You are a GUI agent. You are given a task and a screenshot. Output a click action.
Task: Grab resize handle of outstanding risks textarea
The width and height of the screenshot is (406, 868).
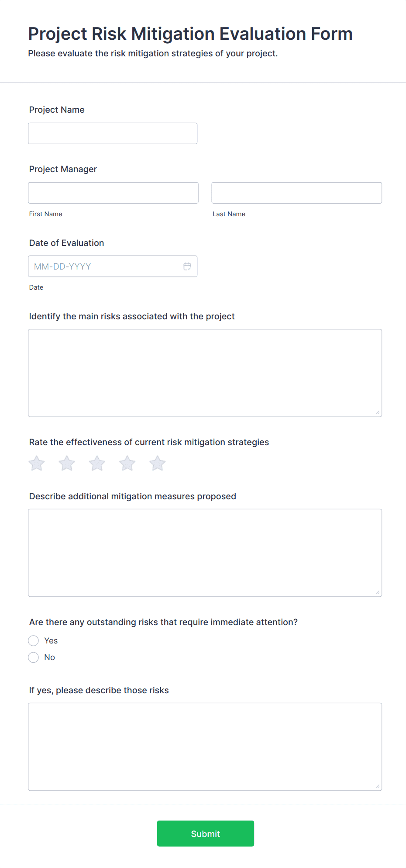pos(378,786)
